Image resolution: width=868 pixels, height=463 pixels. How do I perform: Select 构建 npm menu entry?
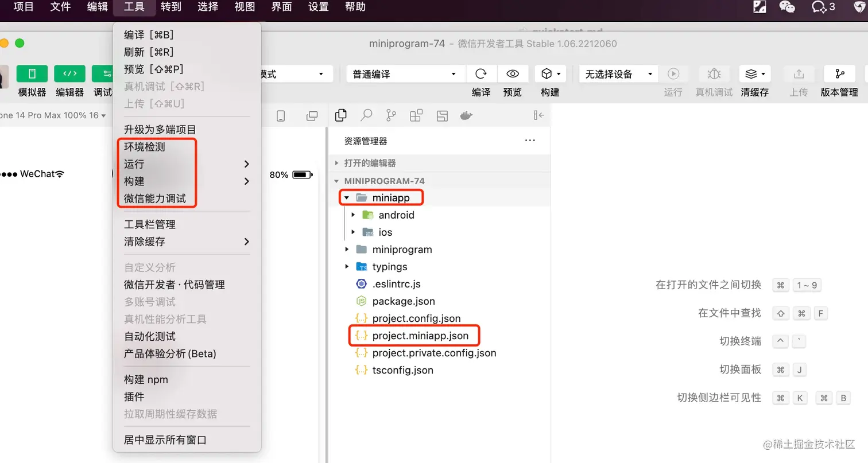(x=187, y=379)
